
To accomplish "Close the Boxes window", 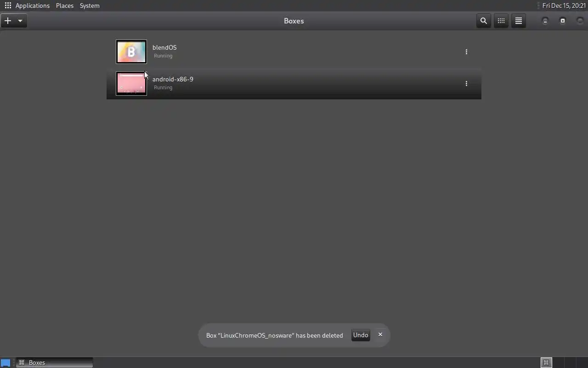I will click(x=580, y=21).
